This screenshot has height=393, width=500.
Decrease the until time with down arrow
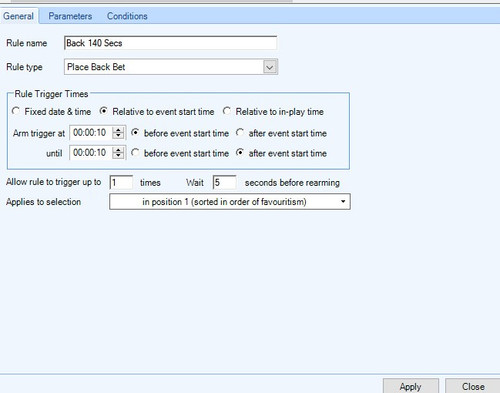(118, 156)
